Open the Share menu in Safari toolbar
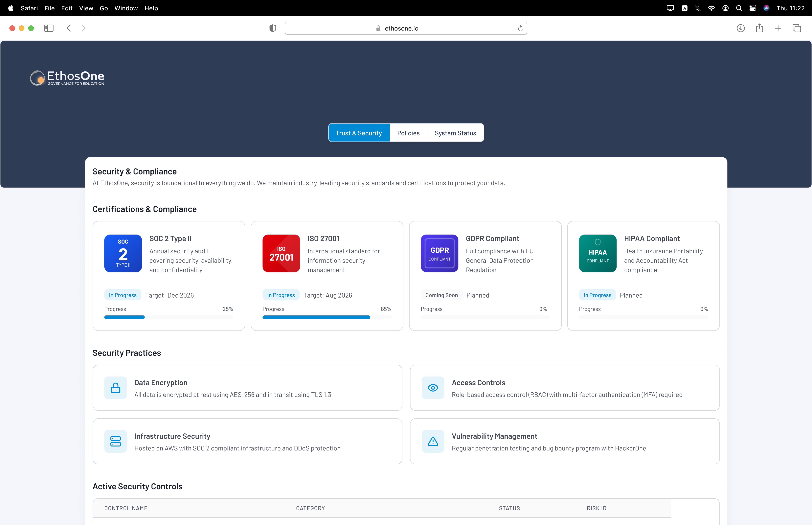This screenshot has width=812, height=525. point(759,28)
